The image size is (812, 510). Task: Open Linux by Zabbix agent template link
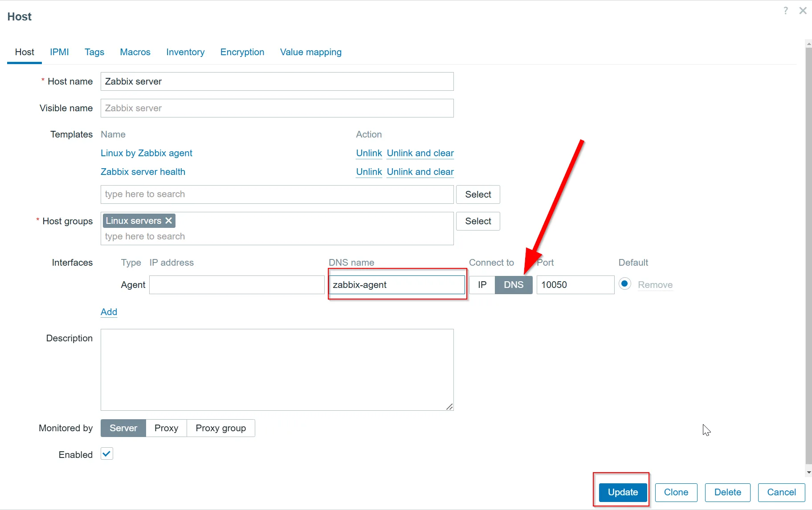pyautogui.click(x=147, y=153)
